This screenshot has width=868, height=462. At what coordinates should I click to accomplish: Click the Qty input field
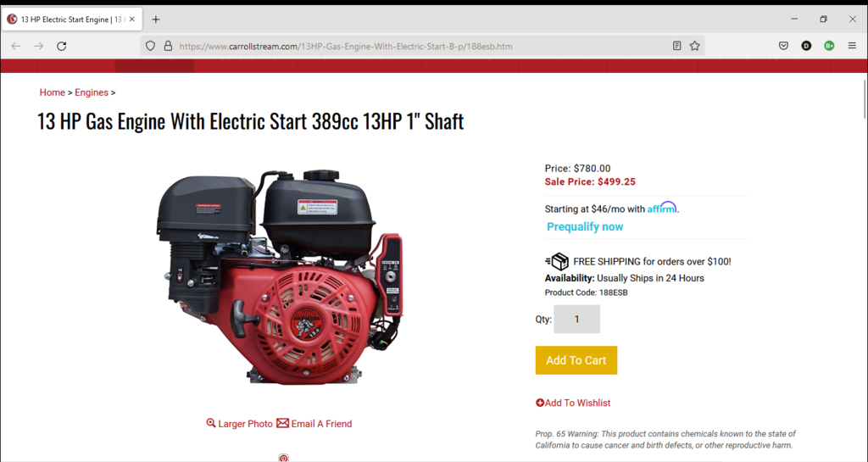tap(576, 320)
